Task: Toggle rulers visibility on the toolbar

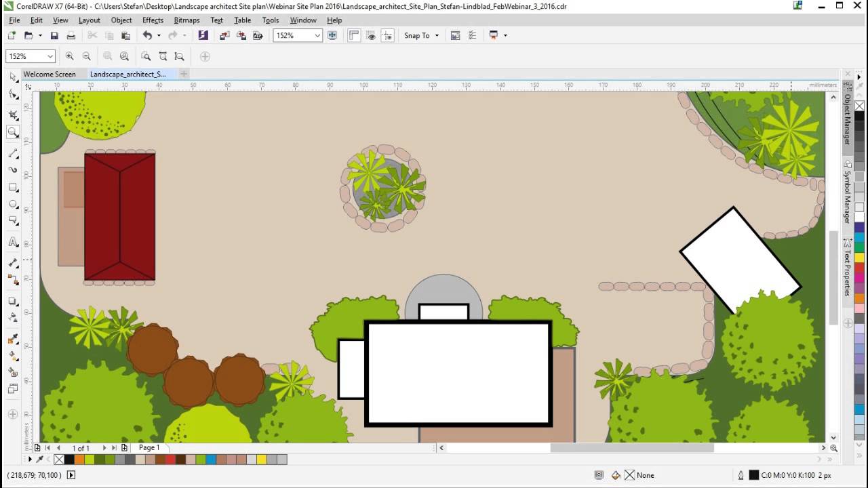Action: pos(353,35)
